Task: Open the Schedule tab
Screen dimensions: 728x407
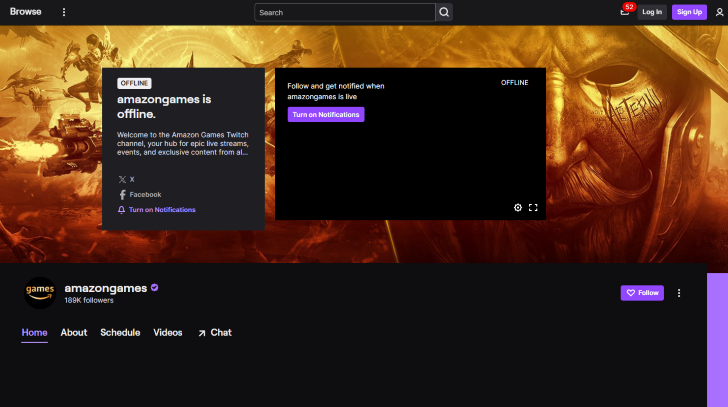Action: coord(120,333)
